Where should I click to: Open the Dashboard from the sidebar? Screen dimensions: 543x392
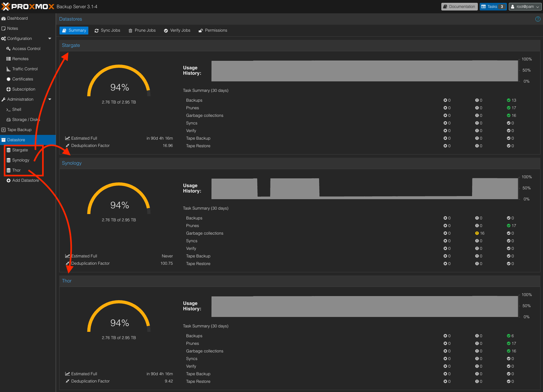click(17, 18)
